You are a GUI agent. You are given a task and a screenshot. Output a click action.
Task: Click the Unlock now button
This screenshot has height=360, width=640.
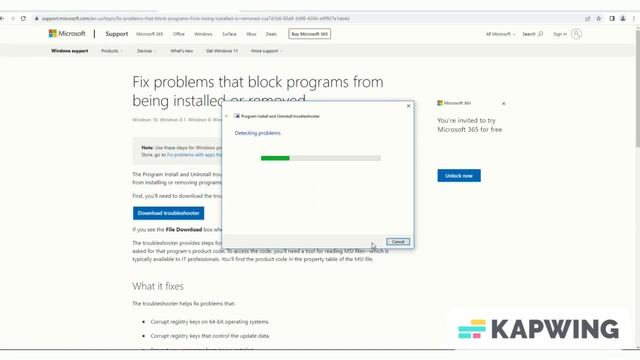pos(459,176)
